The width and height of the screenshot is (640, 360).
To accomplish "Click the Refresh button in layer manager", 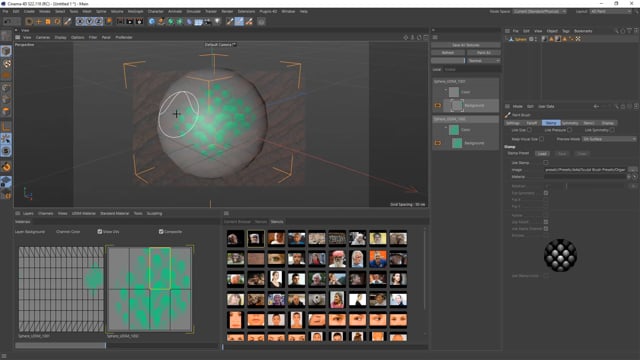I will [448, 53].
